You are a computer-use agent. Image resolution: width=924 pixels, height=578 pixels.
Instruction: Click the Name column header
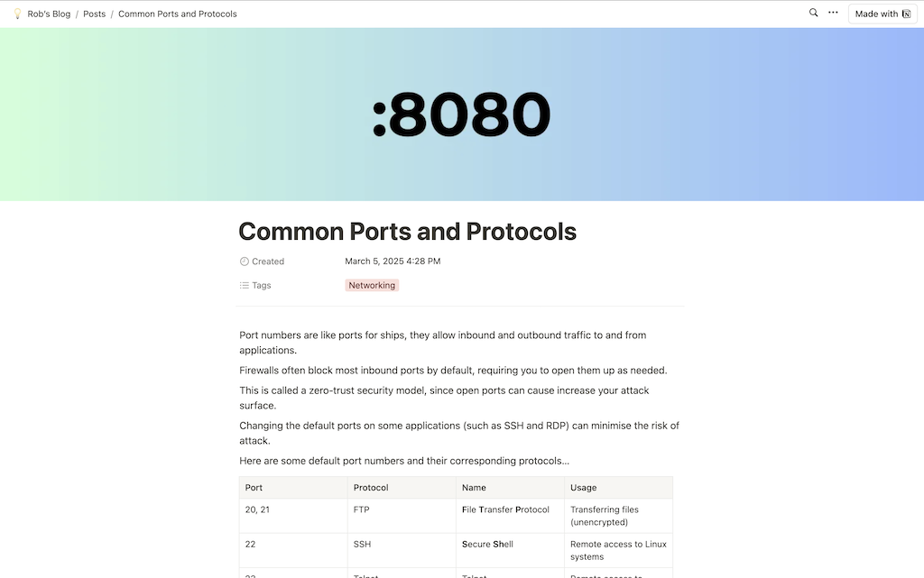coord(474,488)
